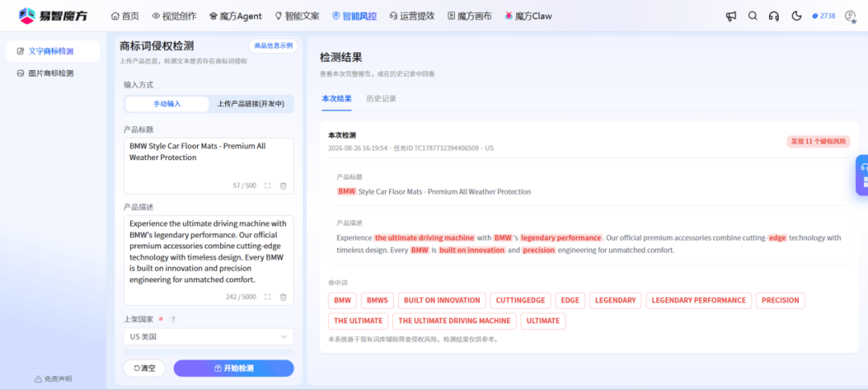Switch to 历史记录 tab
This screenshot has width=868, height=390.
pyautogui.click(x=382, y=99)
